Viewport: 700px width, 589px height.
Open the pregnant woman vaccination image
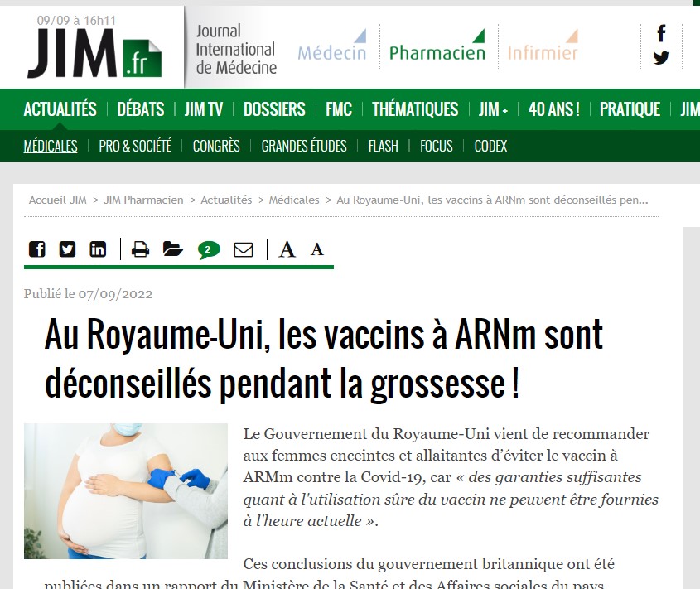[126, 490]
